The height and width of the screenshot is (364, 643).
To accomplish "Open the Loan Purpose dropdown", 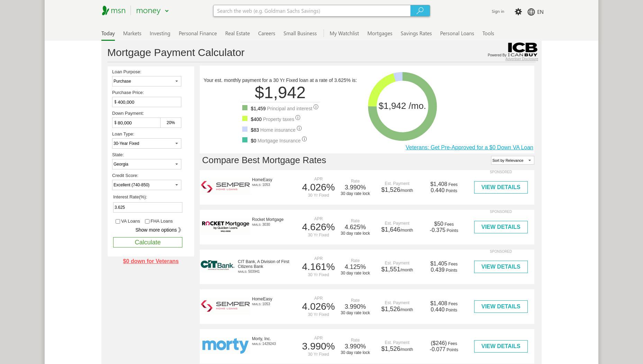I will point(147,81).
